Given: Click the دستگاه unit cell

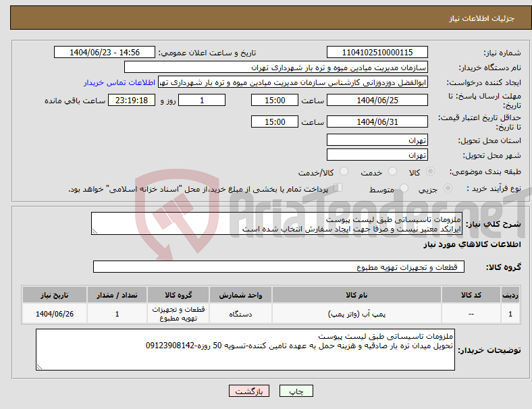Looking at the screenshot, I should [x=240, y=314].
